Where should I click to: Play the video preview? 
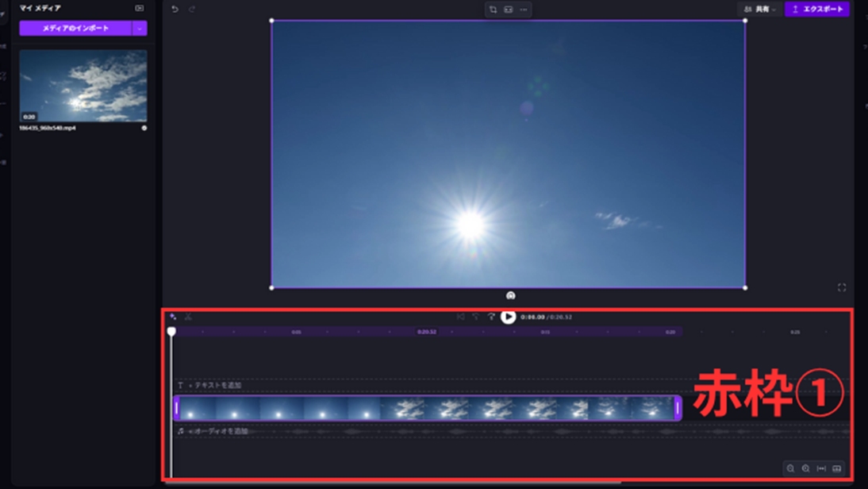[x=509, y=317]
